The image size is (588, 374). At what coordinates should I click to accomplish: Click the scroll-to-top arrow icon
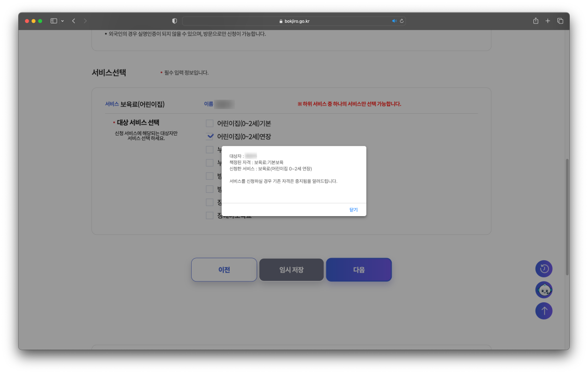point(544,311)
